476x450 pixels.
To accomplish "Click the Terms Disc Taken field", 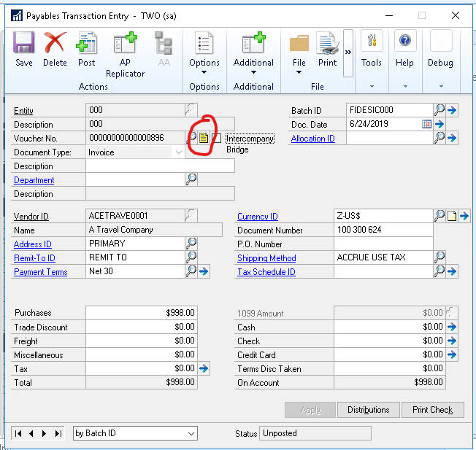I will 390,368.
